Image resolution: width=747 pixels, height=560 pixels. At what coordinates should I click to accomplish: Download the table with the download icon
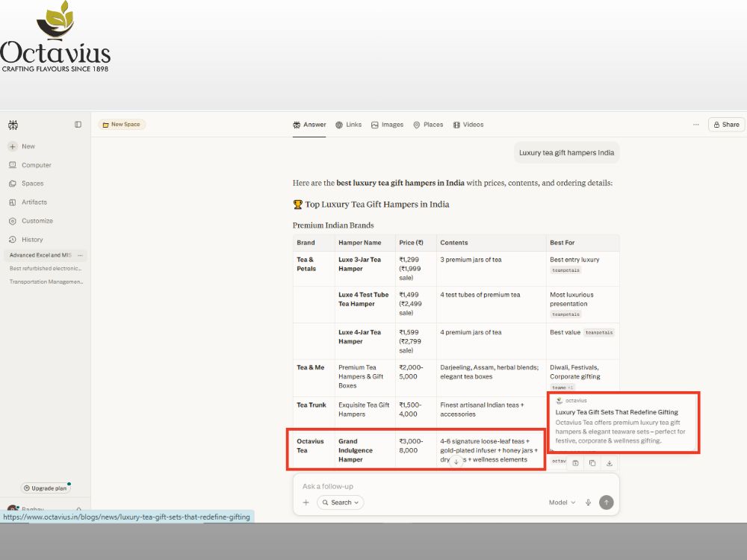point(610,463)
